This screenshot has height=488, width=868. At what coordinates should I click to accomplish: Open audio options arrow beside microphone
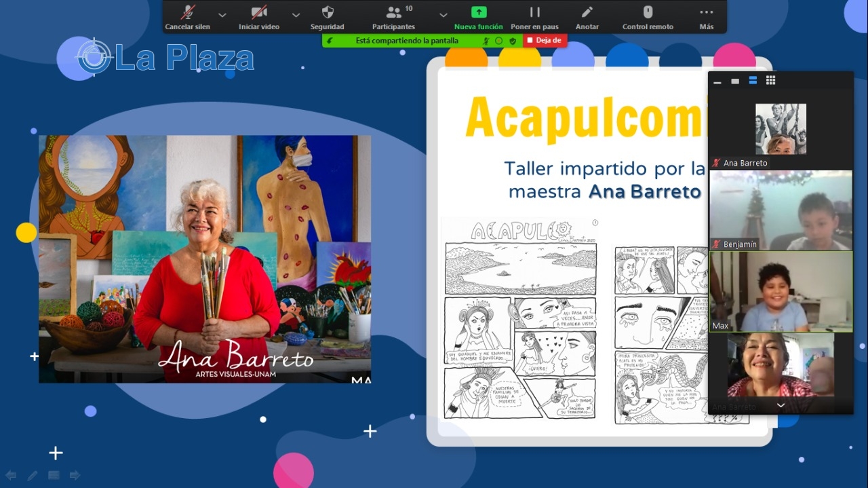222,14
